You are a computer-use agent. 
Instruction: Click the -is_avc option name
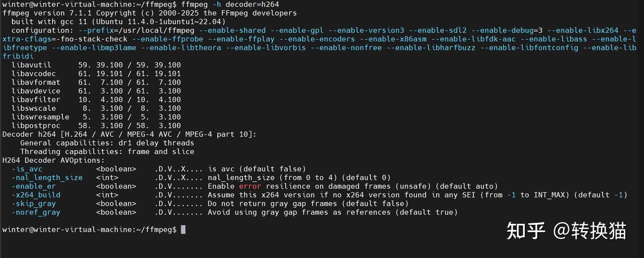pos(27,169)
